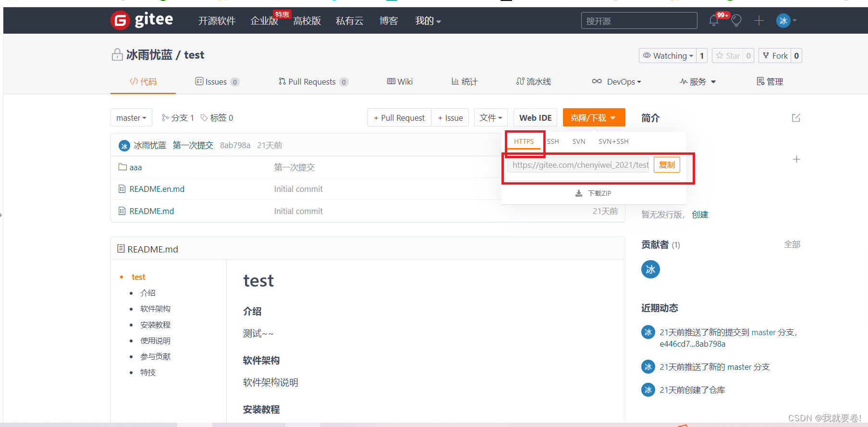Jump to 安装教程 in README outline
This screenshot has height=427, width=868.
[155, 325]
